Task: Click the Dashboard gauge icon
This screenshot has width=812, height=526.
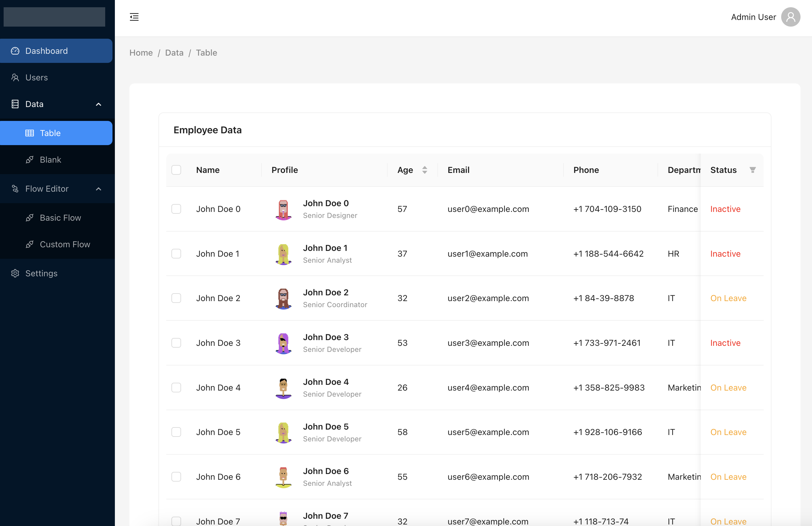Action: click(15, 51)
